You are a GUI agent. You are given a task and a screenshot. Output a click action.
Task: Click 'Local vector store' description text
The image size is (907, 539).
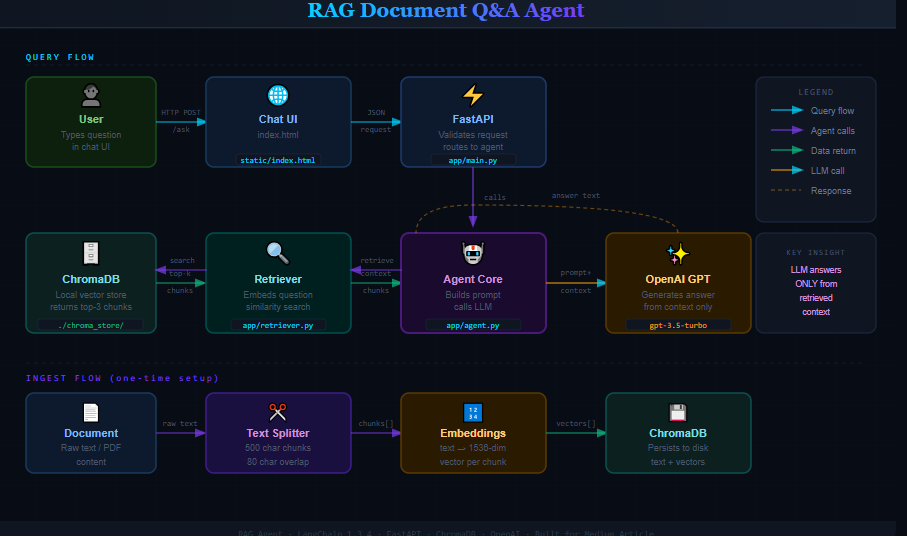[91, 295]
